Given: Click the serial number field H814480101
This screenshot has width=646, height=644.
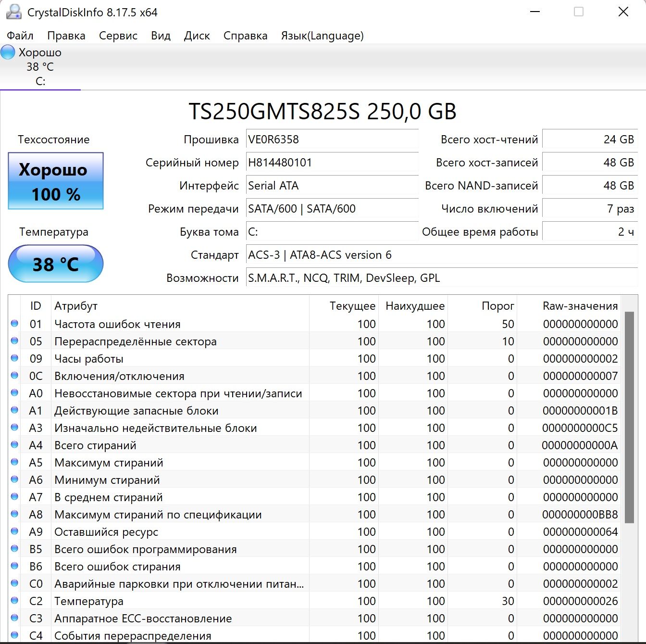Looking at the screenshot, I should tap(332, 163).
